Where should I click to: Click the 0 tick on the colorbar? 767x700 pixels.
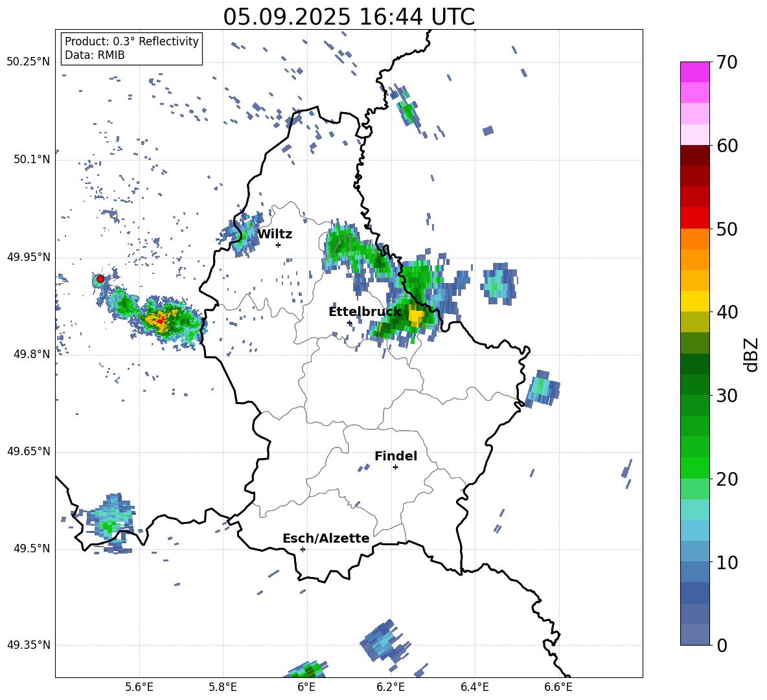point(722,645)
